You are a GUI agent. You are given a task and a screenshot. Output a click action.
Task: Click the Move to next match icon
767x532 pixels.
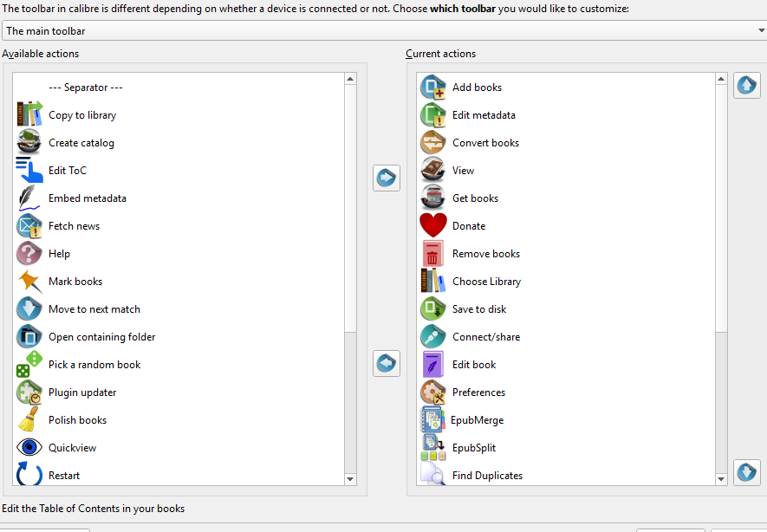click(x=29, y=308)
